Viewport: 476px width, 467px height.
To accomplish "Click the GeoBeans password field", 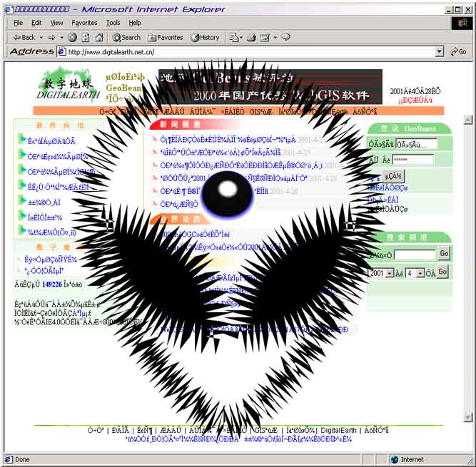I will [412, 160].
